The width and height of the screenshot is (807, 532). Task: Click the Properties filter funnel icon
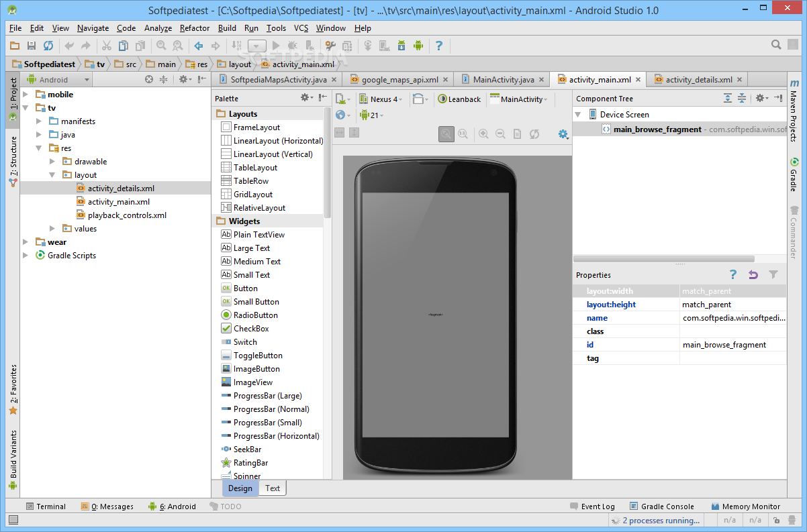coord(773,274)
